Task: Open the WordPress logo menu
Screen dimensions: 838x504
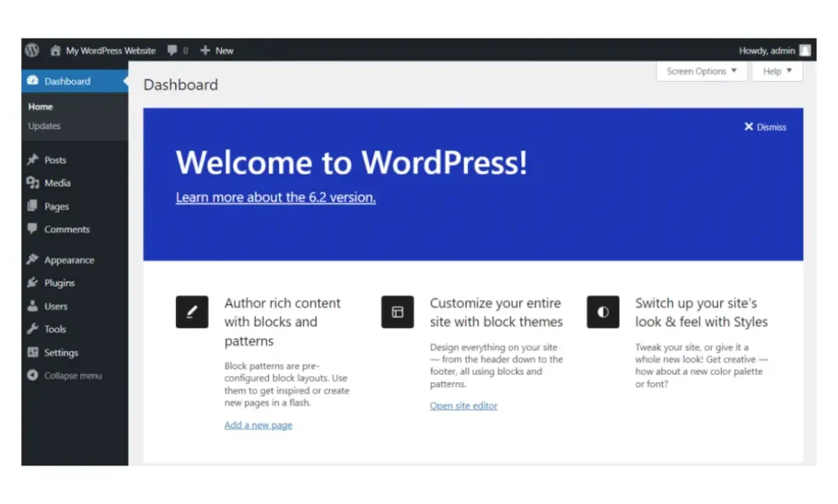Action: click(32, 50)
